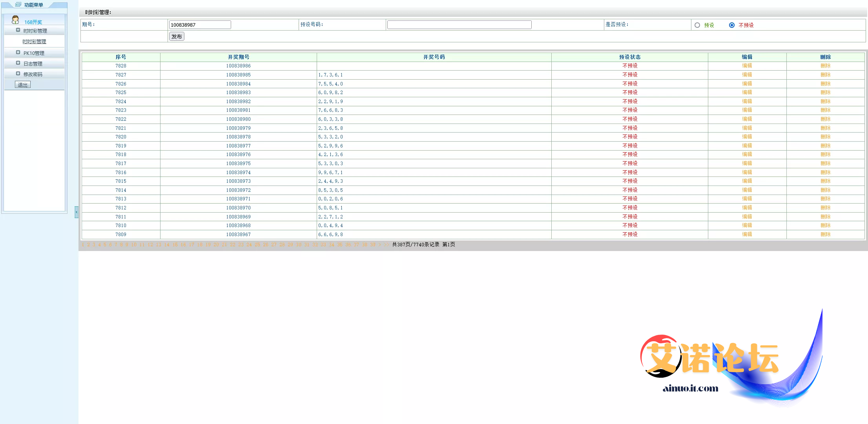Jump to last page with >> link
Viewport: 868px width, 424px height.
click(387, 245)
